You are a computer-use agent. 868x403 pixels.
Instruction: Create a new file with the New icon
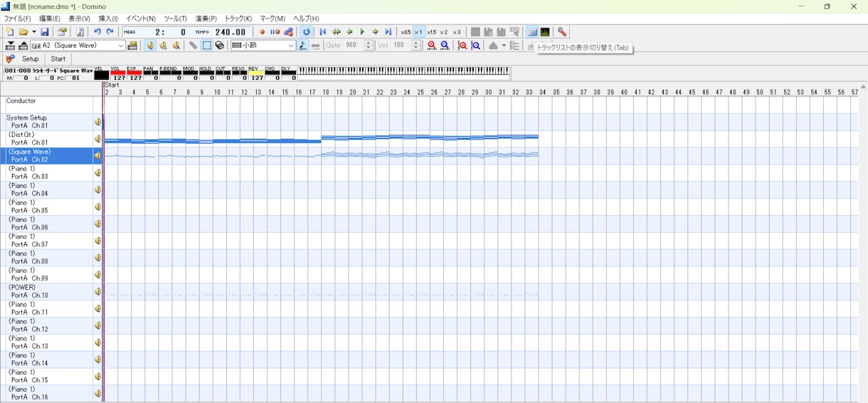tap(10, 32)
